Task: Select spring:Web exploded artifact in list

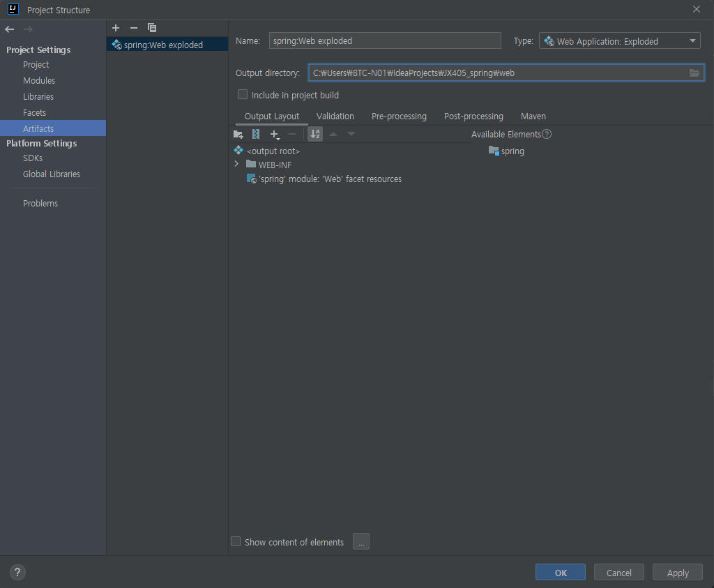Action: [167, 45]
